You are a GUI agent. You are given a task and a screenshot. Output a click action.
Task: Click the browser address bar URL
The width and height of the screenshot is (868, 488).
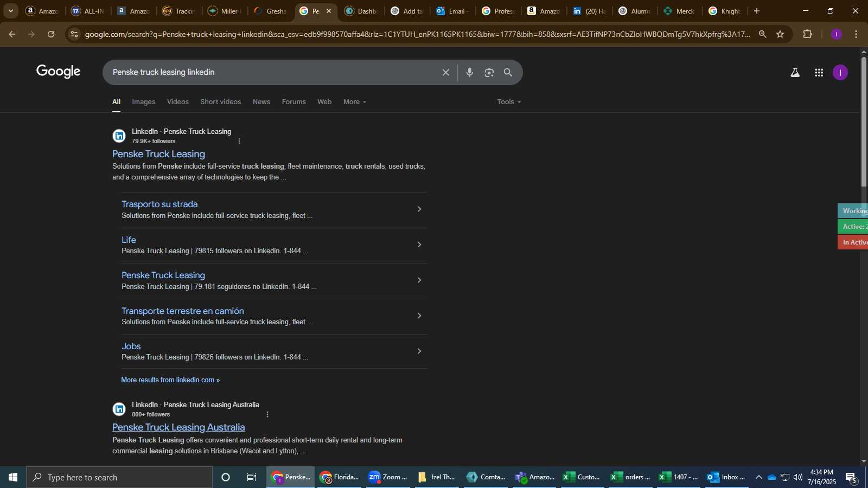418,34
